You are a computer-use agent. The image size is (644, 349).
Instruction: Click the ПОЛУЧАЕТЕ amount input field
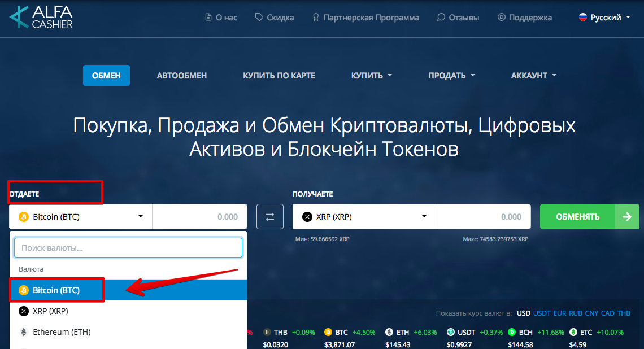click(483, 217)
